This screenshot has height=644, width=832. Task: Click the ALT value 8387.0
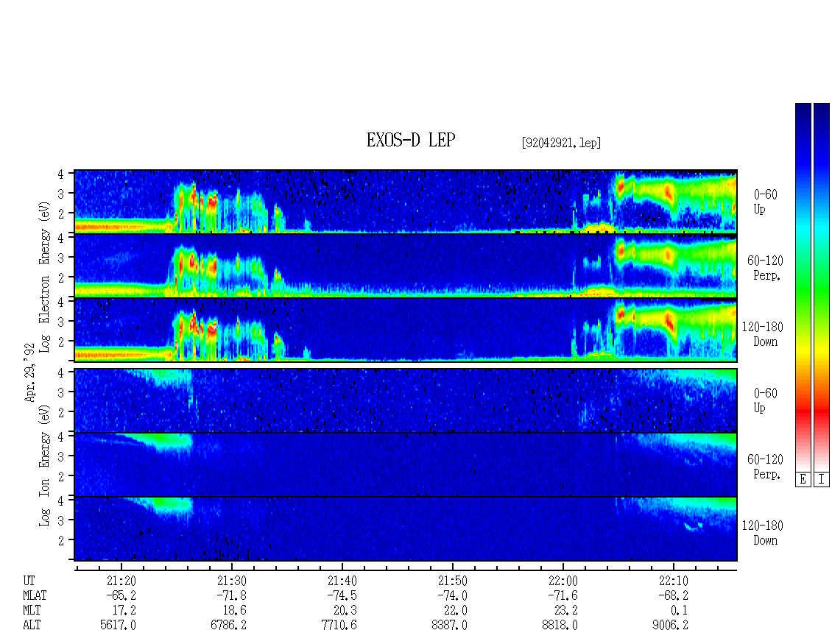[x=449, y=626]
